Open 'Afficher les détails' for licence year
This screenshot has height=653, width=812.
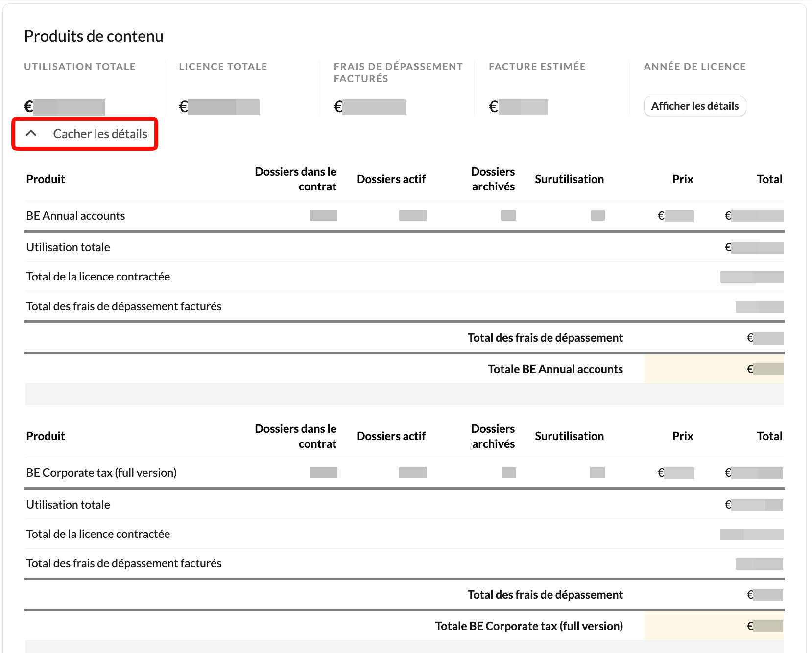[x=695, y=106]
